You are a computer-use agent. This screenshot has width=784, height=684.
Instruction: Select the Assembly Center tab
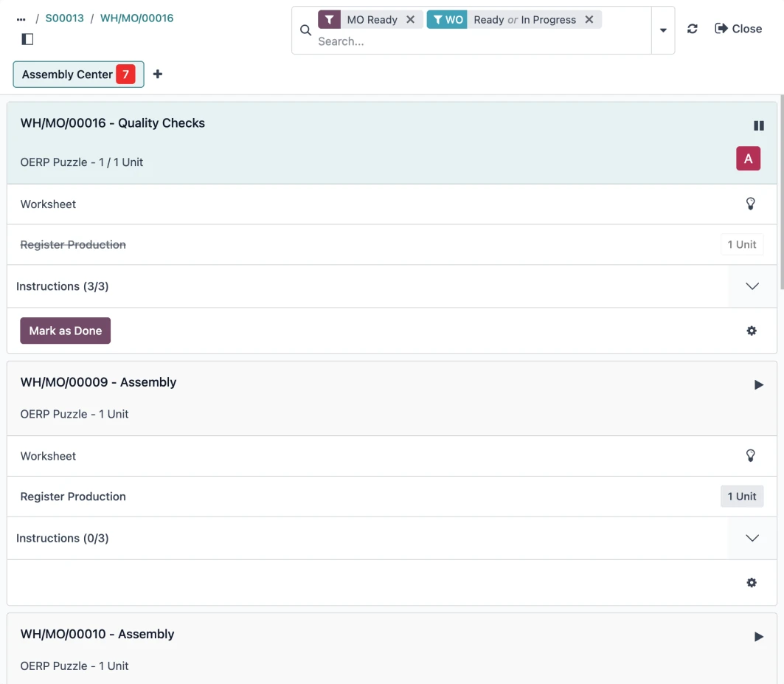[78, 75]
